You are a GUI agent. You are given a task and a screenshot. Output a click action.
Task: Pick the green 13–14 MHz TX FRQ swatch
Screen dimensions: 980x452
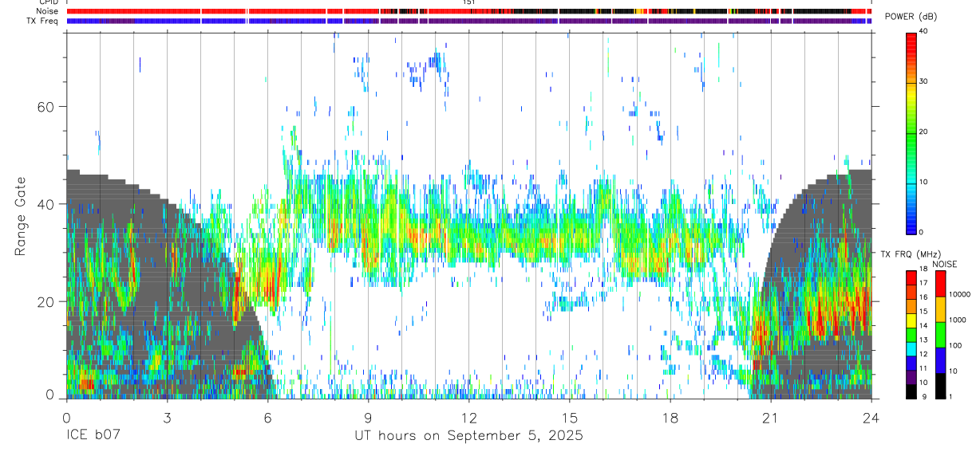911,334
